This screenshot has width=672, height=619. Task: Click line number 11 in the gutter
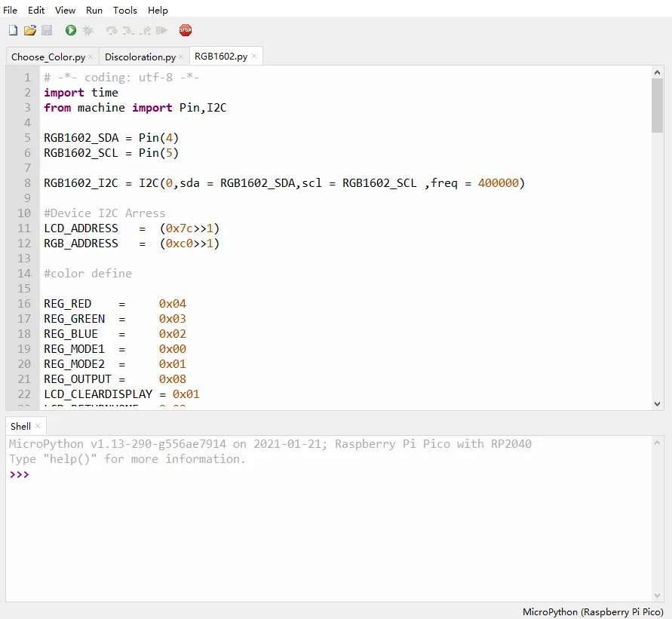coord(24,228)
